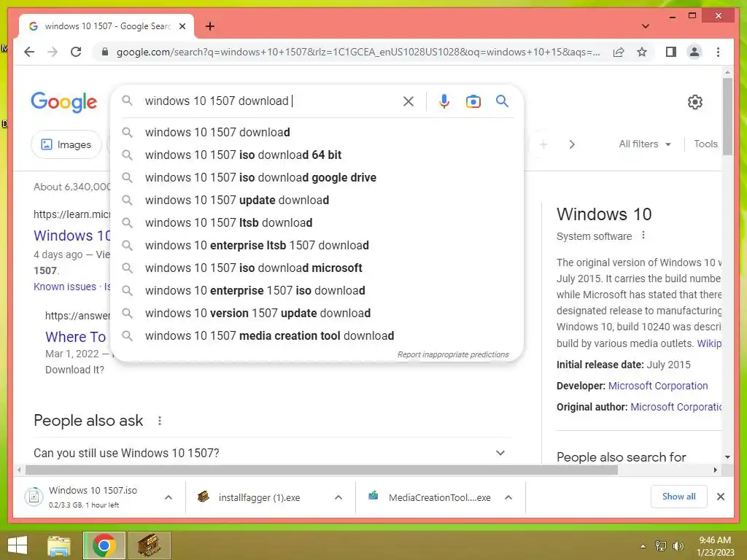This screenshot has height=560, width=747.
Task: Click the next filters arrow chevron
Action: tap(572, 144)
